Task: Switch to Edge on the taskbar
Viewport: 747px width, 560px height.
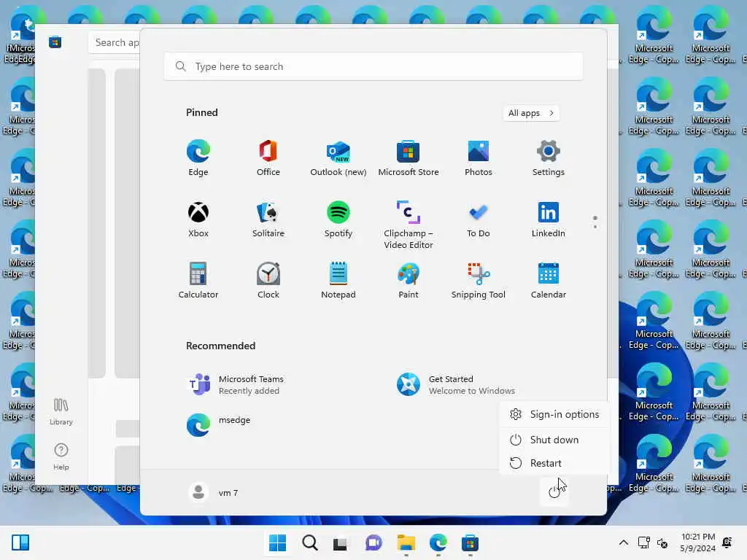Action: point(438,542)
